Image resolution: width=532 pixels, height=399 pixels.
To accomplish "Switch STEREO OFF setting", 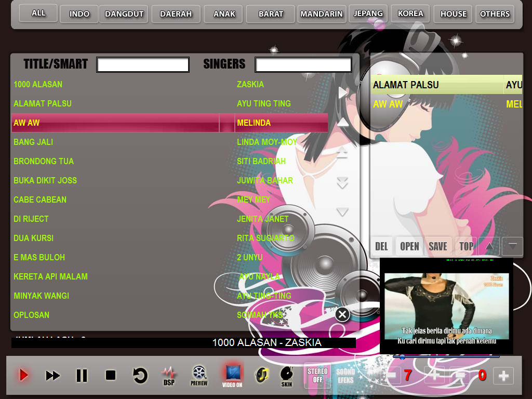I will 317,375.
